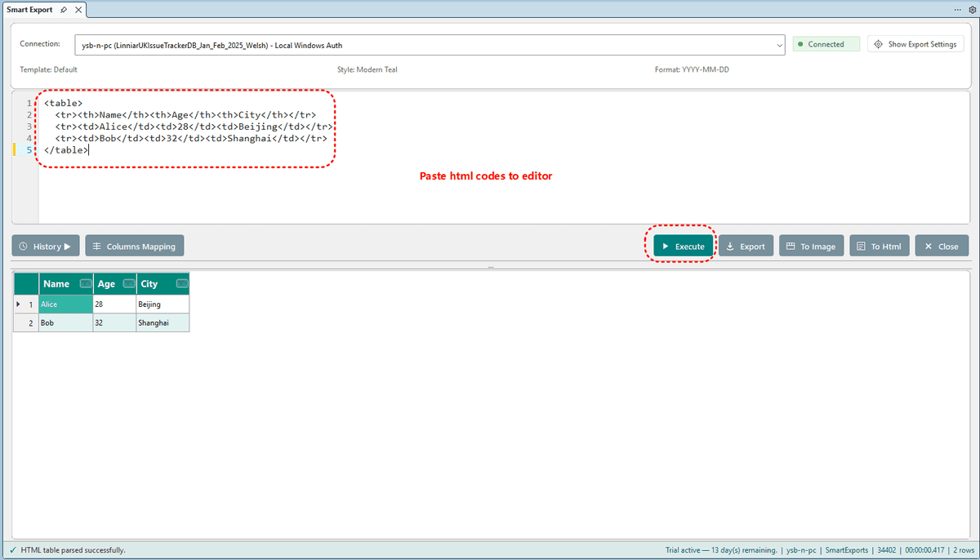Screen dimensions: 980x560
Task: Open Columns Mapping
Action: coord(135,246)
